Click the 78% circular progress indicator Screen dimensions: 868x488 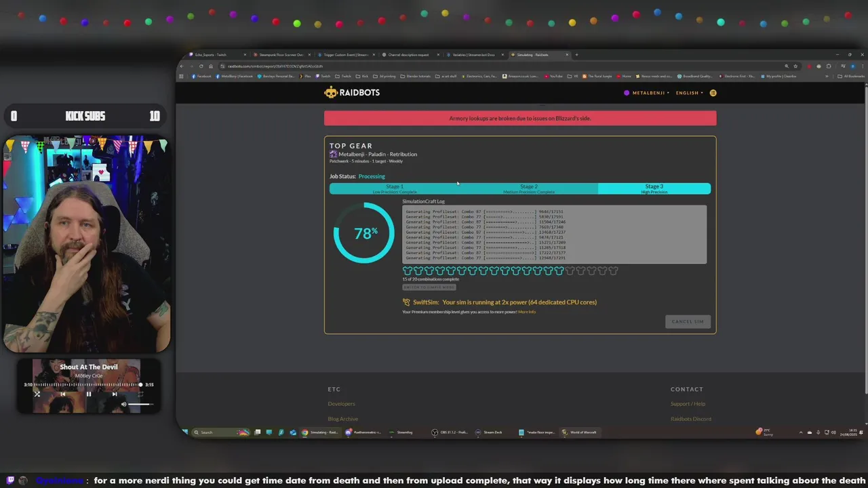364,233
